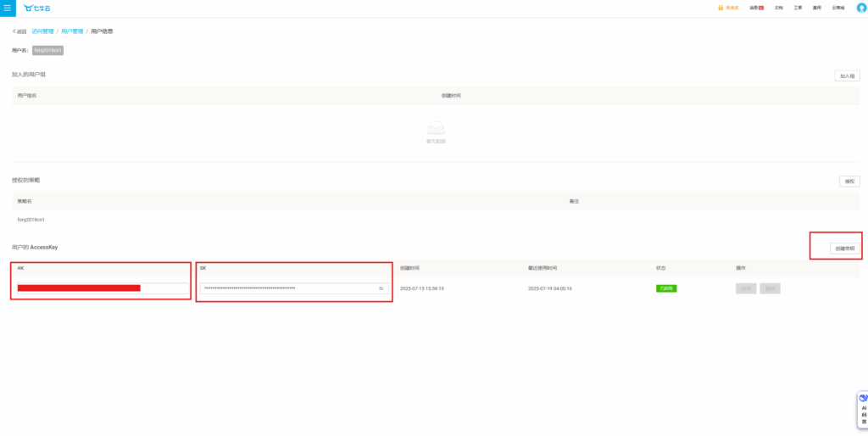
Task: Open 费用 in top navigation
Action: click(x=817, y=8)
